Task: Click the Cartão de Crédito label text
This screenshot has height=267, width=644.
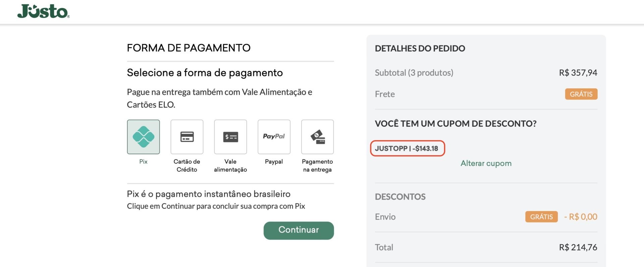Action: [187, 165]
